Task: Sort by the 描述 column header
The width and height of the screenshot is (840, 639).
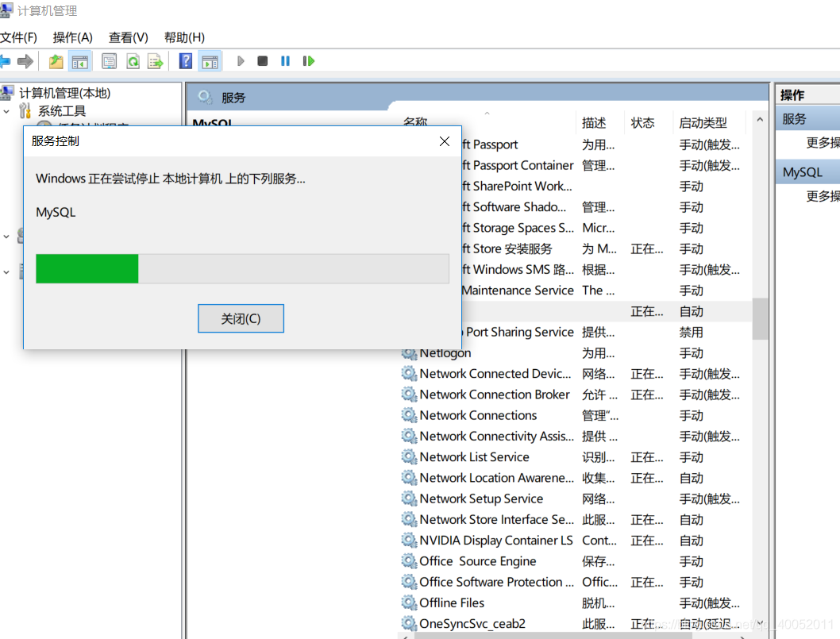Action: point(594,123)
